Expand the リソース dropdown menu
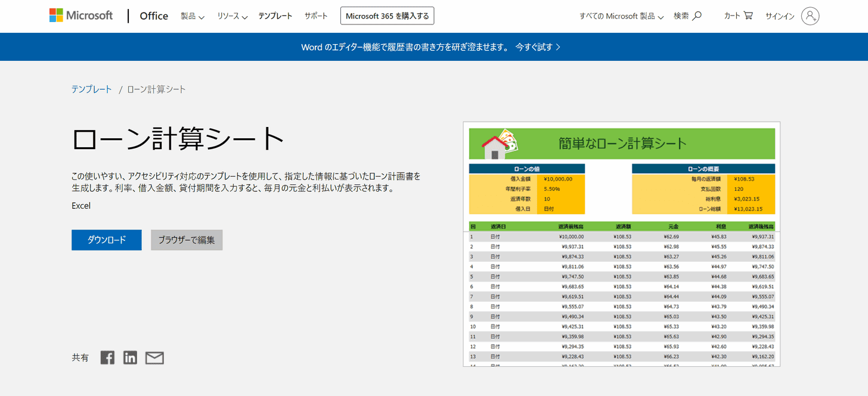Image resolution: width=868 pixels, height=396 pixels. (x=232, y=16)
